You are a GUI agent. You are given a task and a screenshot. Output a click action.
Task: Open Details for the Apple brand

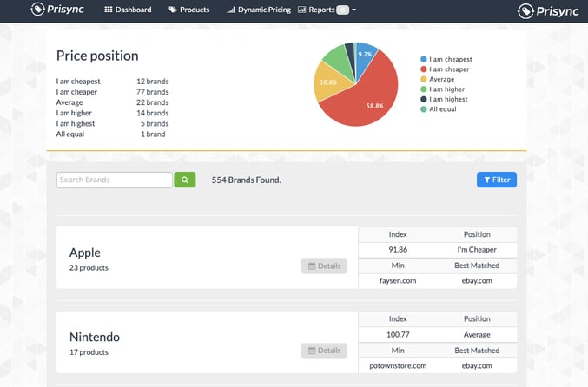coord(324,266)
